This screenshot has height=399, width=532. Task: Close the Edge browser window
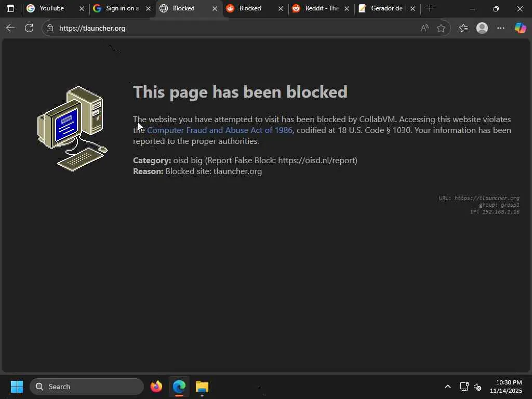520,8
